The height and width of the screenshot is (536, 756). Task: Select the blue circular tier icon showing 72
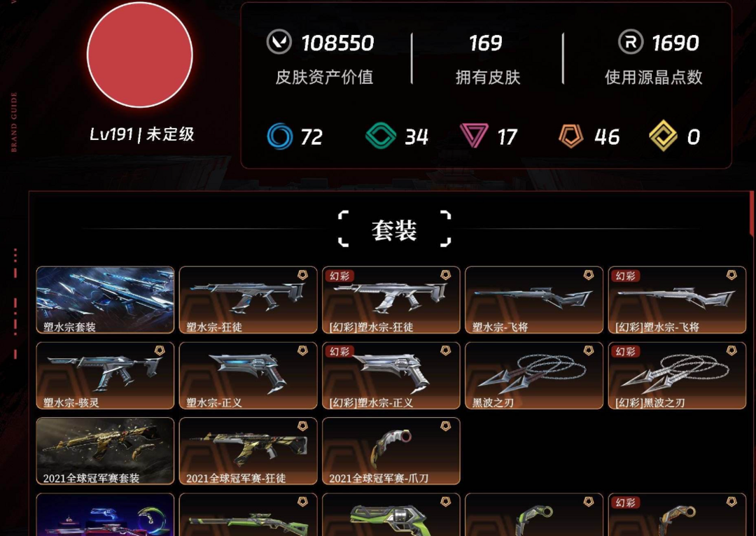(x=279, y=136)
